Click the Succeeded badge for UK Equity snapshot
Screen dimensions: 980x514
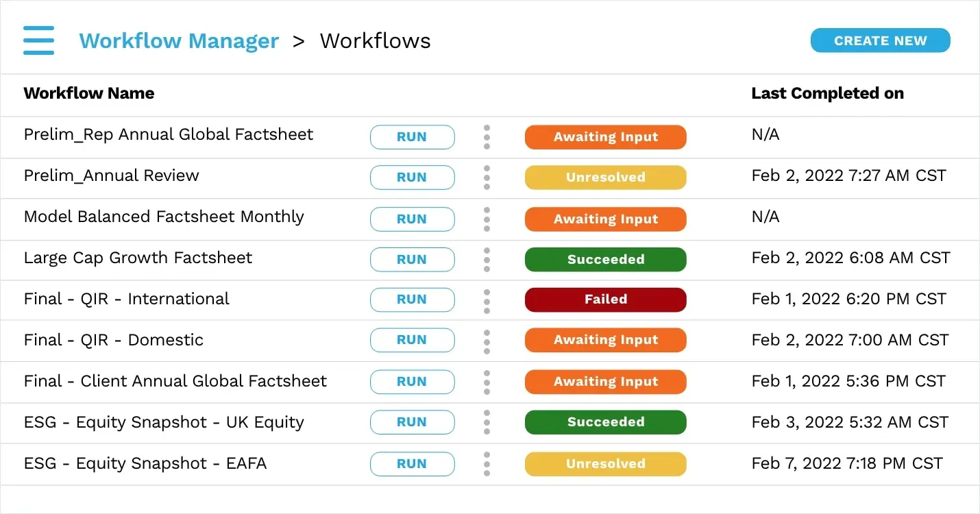[x=605, y=422]
